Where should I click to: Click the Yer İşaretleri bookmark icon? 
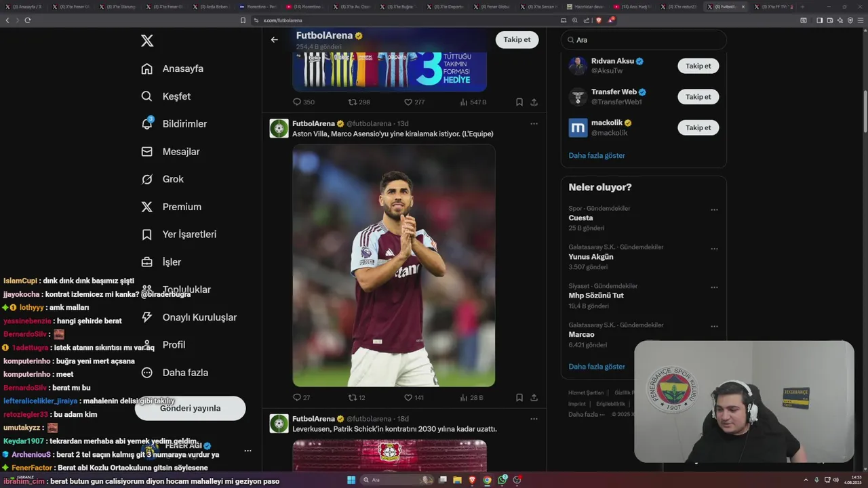pos(146,235)
